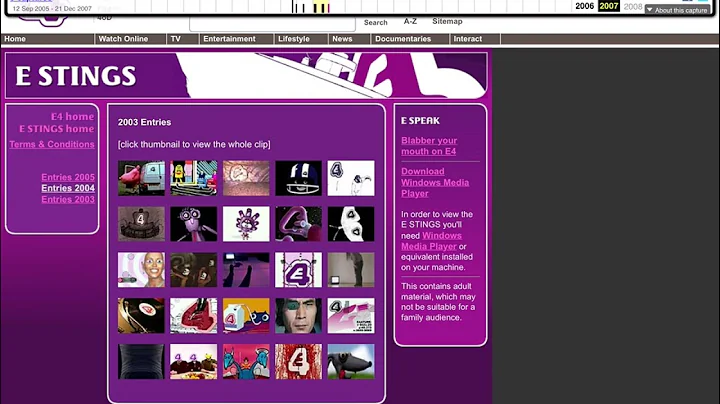This screenshot has height=404, width=720.
Task: Open the Watch Online menu item
Action: [123, 39]
